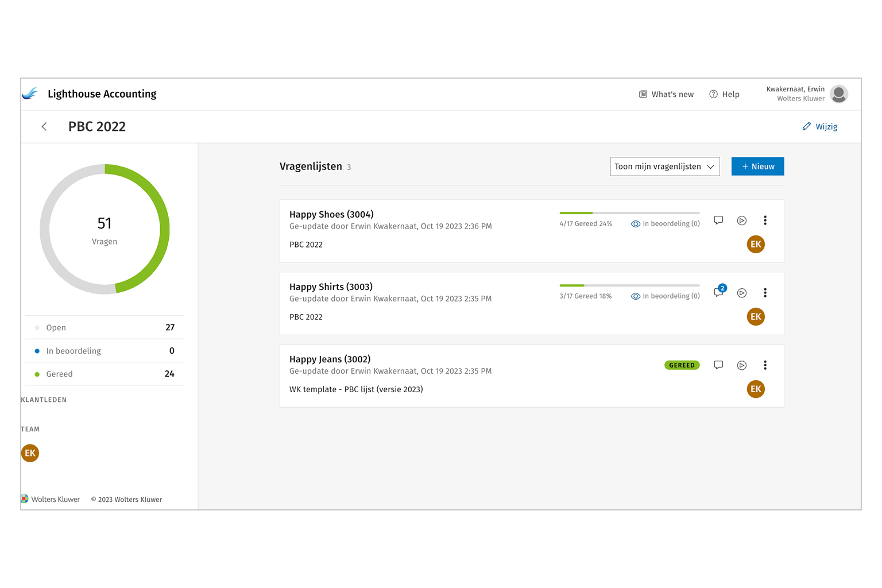Viewport: 882px width, 588px height.
Task: Go back using the left arrow
Action: click(44, 127)
